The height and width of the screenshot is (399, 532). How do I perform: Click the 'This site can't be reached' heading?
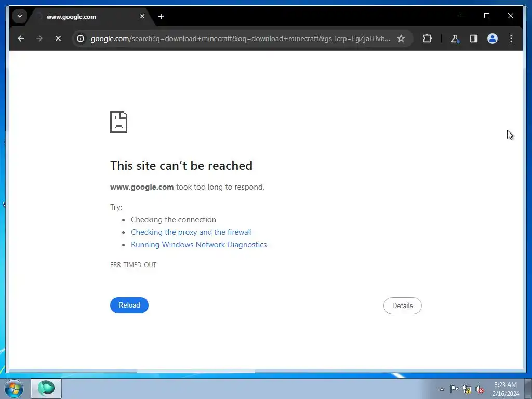(x=181, y=166)
